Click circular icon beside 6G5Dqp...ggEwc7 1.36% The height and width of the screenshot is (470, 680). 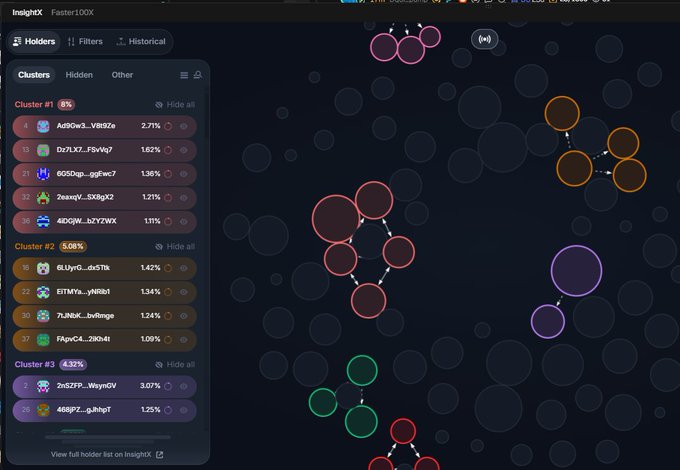pyautogui.click(x=168, y=174)
